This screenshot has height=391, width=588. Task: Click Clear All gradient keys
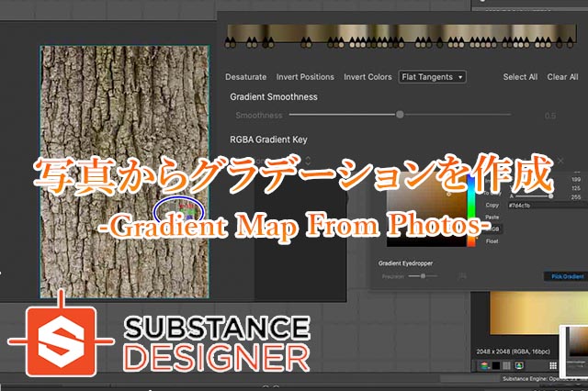[562, 77]
